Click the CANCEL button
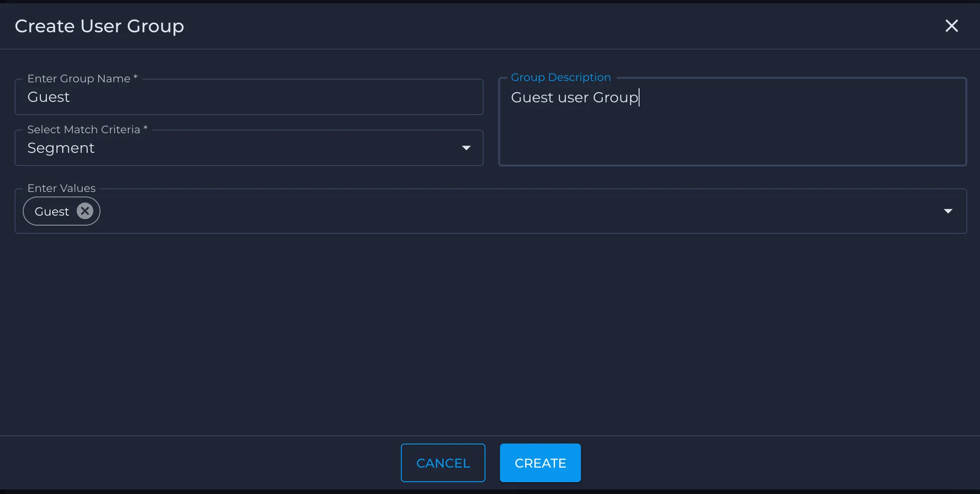This screenshot has width=980, height=494. pos(443,463)
